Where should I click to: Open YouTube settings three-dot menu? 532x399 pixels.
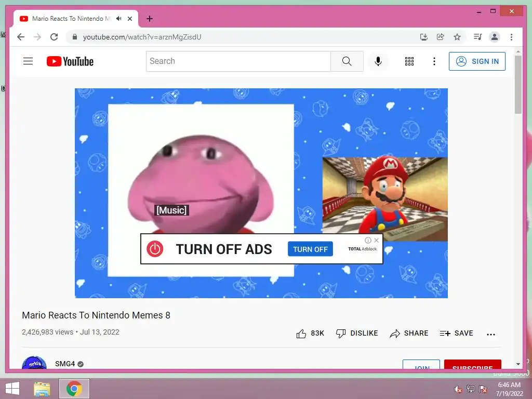(x=434, y=61)
